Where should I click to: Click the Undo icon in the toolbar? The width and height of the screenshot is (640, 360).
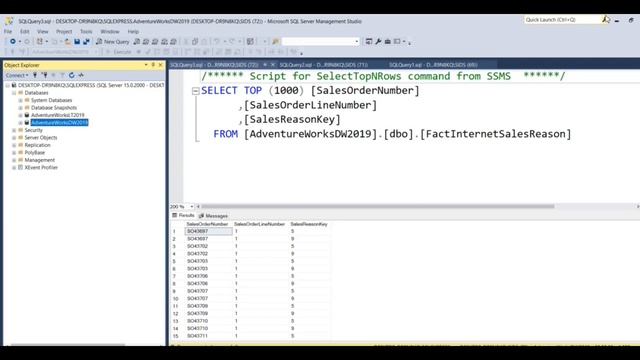point(217,42)
